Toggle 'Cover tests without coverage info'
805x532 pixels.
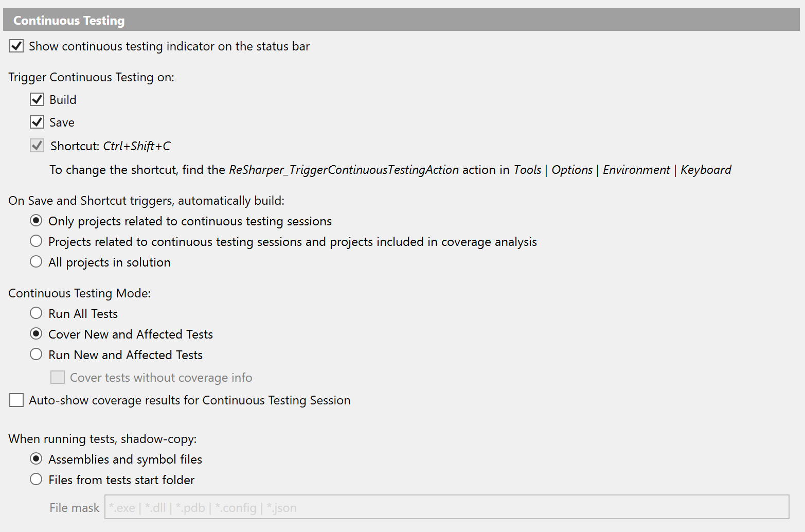(x=57, y=377)
